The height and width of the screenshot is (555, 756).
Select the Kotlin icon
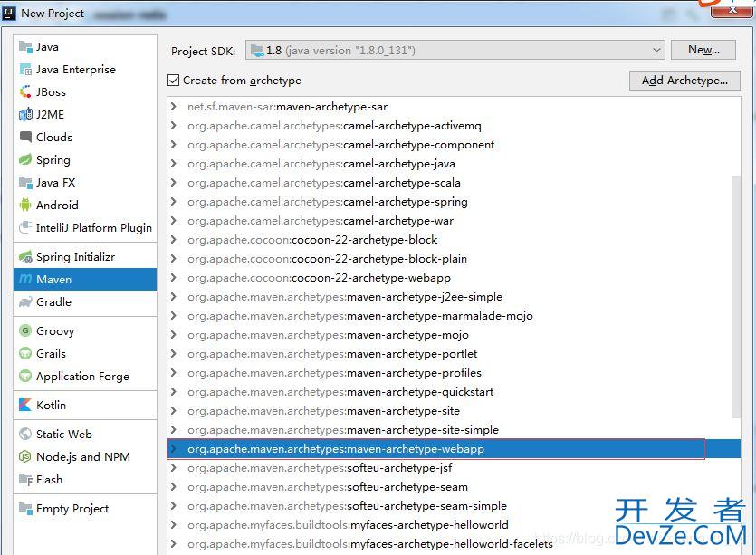pyautogui.click(x=25, y=406)
